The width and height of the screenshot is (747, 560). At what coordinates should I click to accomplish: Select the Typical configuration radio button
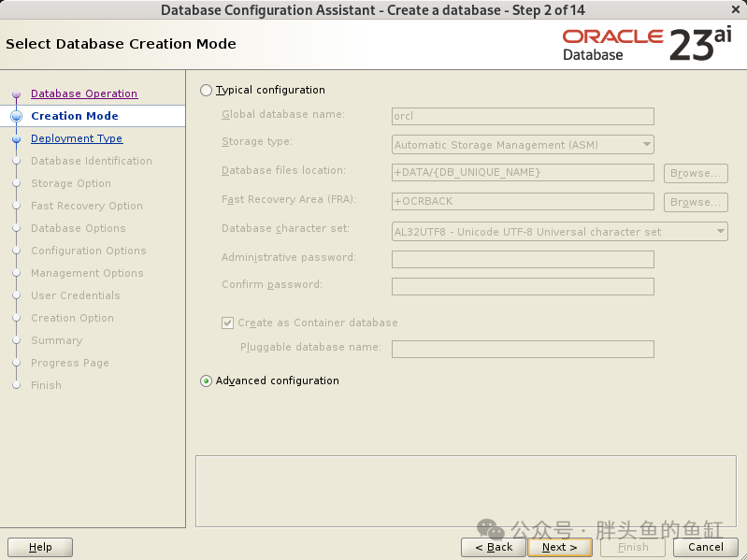point(206,90)
